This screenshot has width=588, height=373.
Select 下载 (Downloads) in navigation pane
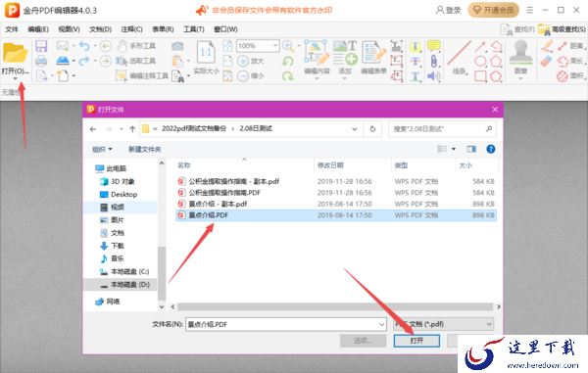(118, 246)
